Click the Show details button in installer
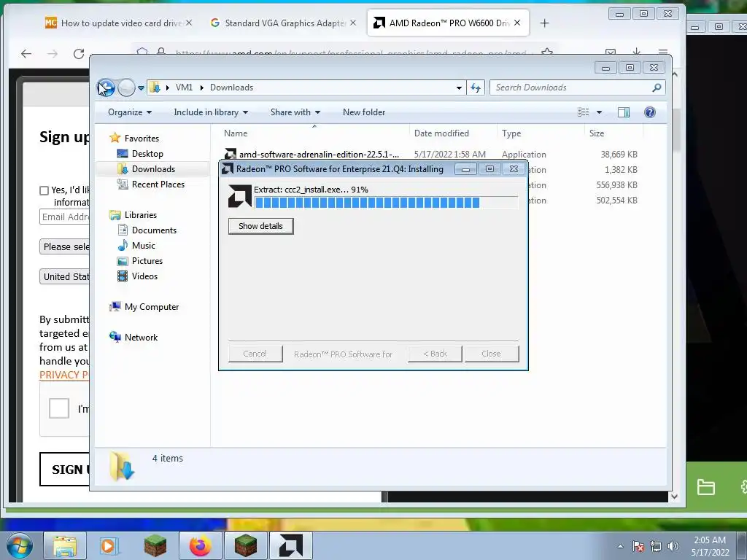The image size is (747, 560). (260, 226)
